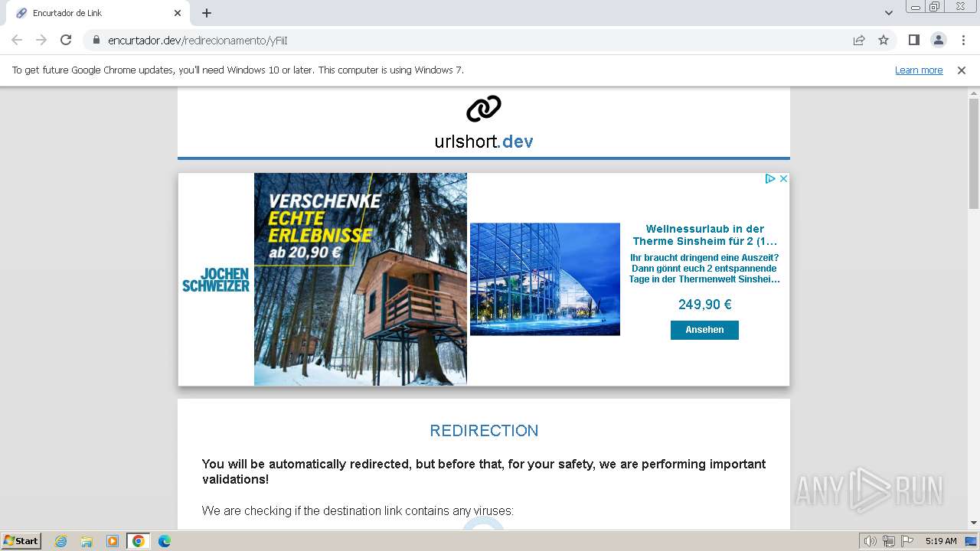Bookmark this page with star icon
Image resolution: width=980 pixels, height=551 pixels.
pyautogui.click(x=884, y=41)
